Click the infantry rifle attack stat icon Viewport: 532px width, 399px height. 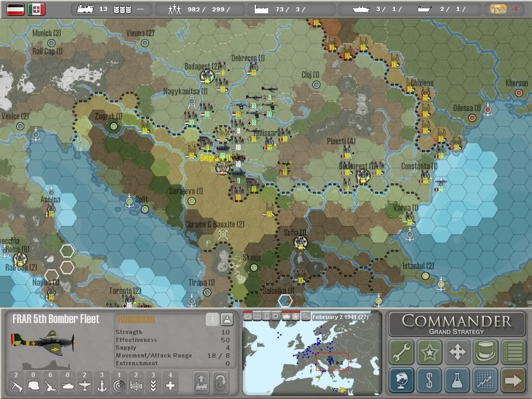16,386
